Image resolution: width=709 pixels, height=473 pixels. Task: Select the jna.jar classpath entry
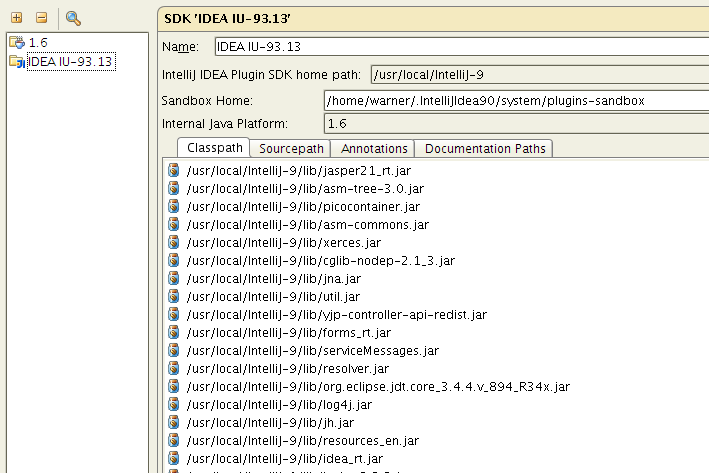274,279
